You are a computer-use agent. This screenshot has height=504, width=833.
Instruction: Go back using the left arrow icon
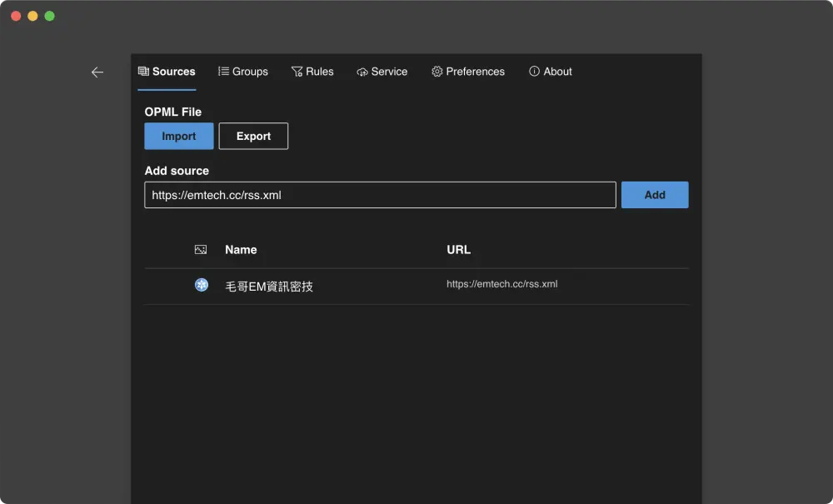[97, 72]
